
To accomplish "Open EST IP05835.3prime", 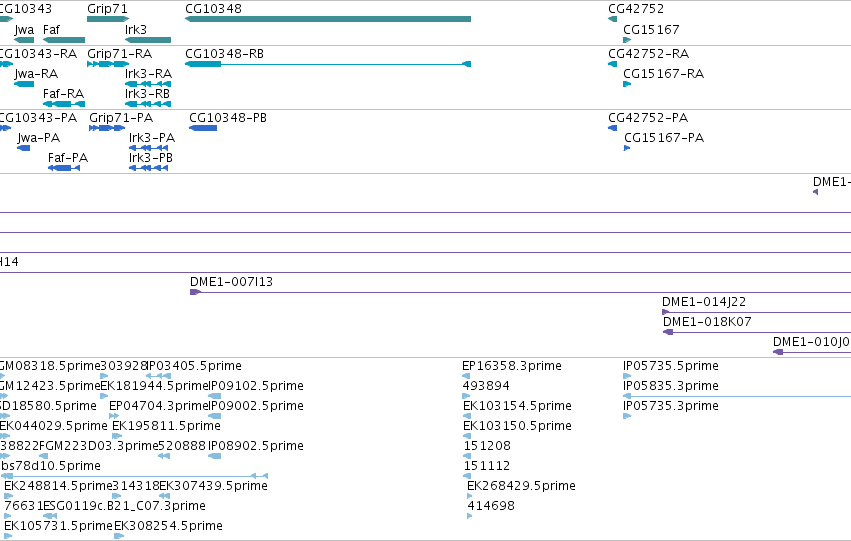I will tap(671, 386).
